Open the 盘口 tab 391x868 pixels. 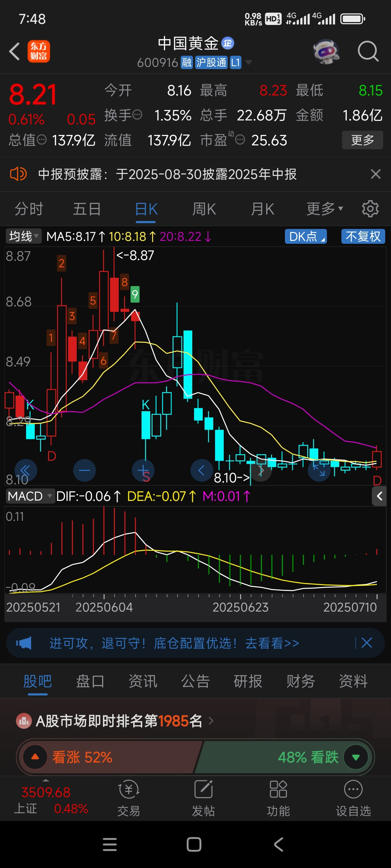tap(90, 681)
